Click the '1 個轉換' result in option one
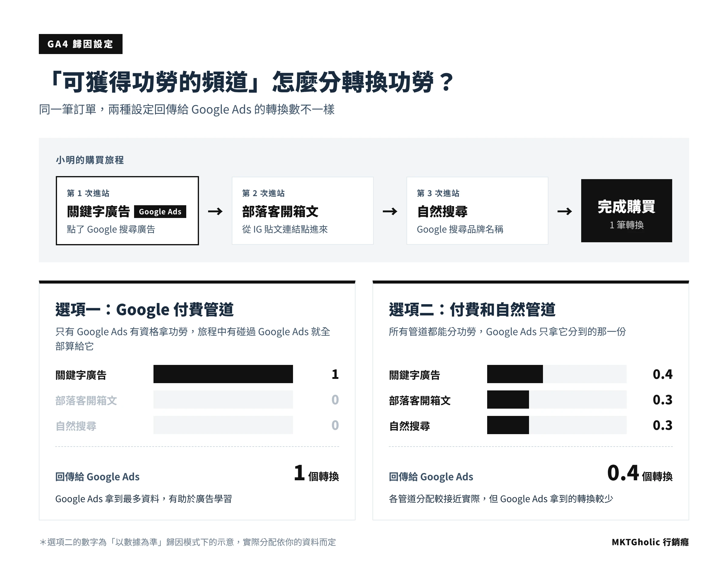Image resolution: width=728 pixels, height=575 pixels. click(316, 473)
